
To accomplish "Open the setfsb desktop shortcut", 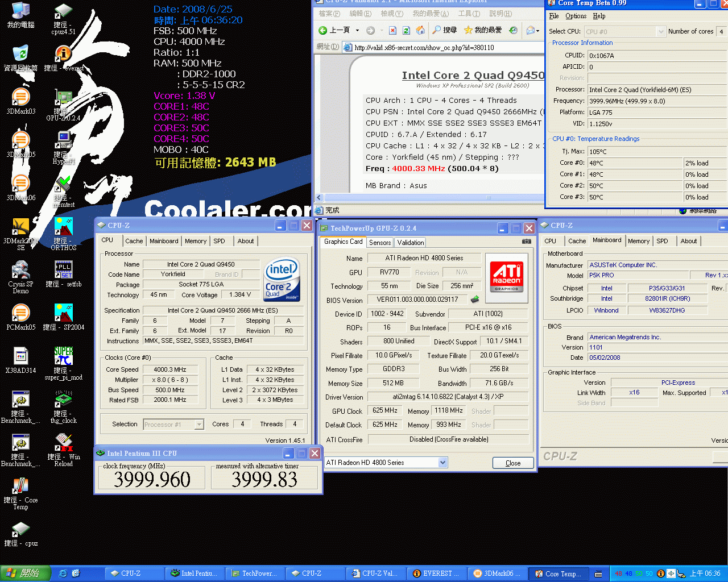I will 63,274.
